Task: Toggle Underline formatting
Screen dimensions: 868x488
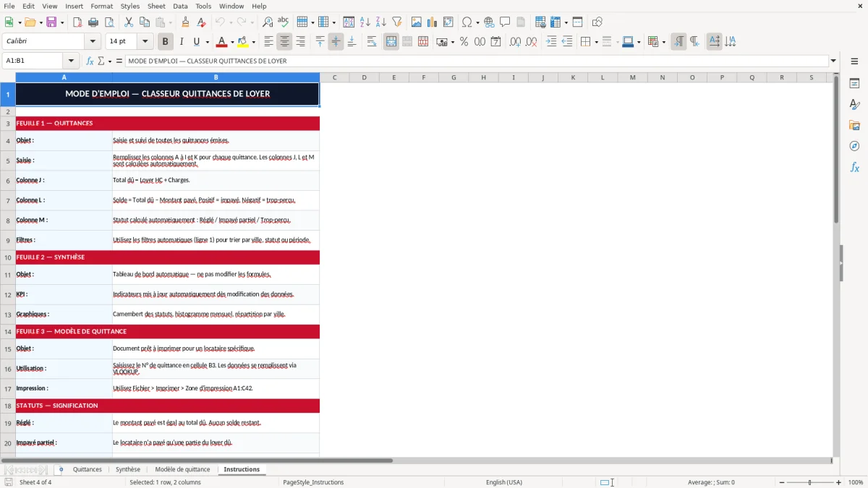Action: [197, 42]
